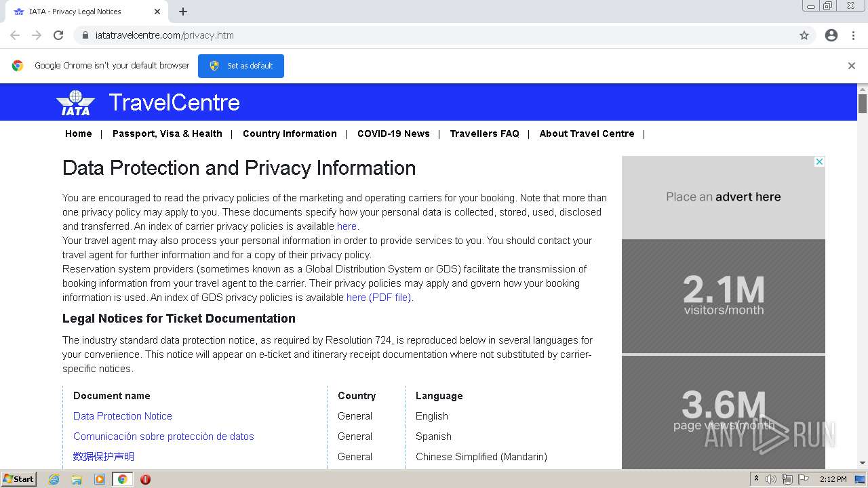This screenshot has height=488, width=868.
Task: Show hidden tray icons arrow
Action: [x=757, y=479]
